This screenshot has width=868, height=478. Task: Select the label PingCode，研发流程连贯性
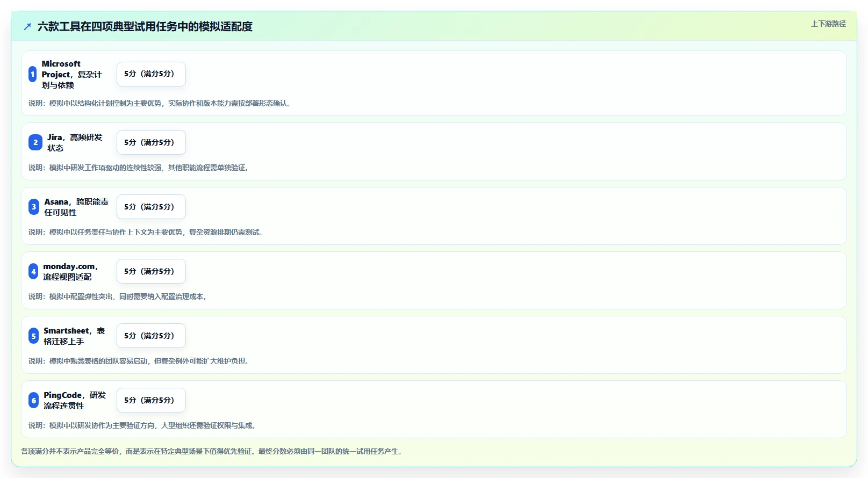pos(75,400)
